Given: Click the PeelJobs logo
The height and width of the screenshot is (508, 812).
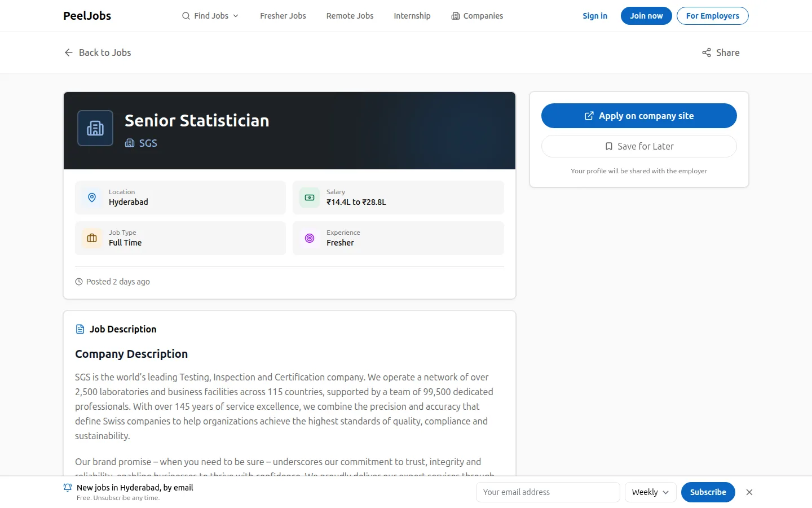Looking at the screenshot, I should pos(87,16).
